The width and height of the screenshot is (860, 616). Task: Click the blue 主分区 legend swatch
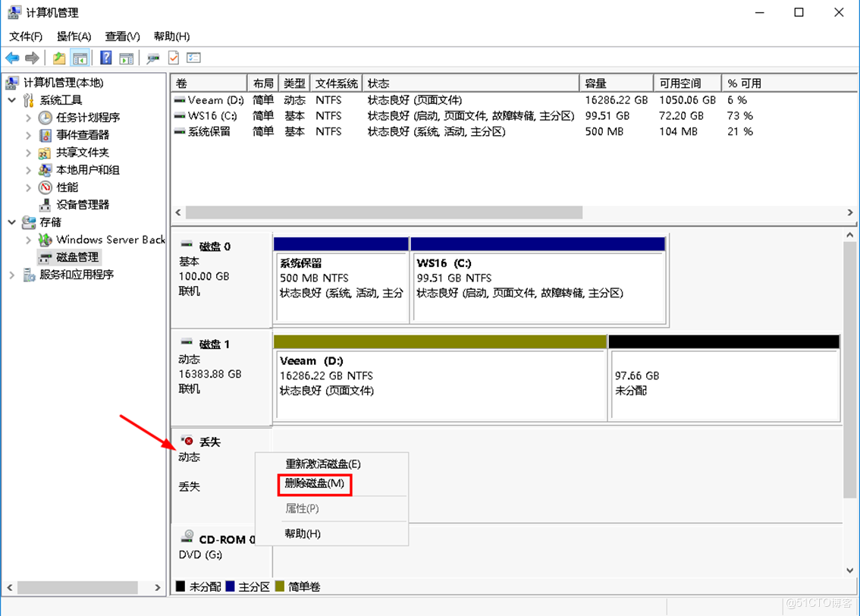(x=230, y=586)
